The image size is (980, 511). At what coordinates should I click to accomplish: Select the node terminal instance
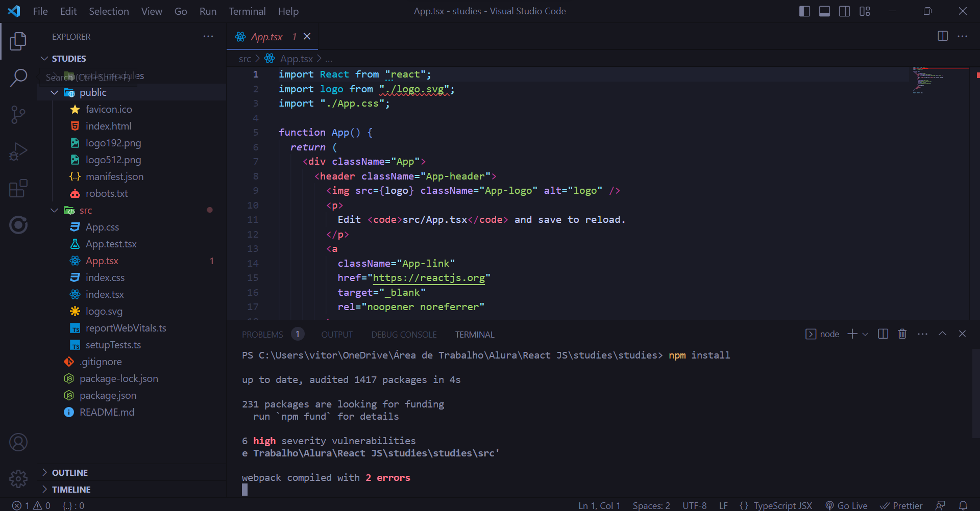tap(822, 334)
